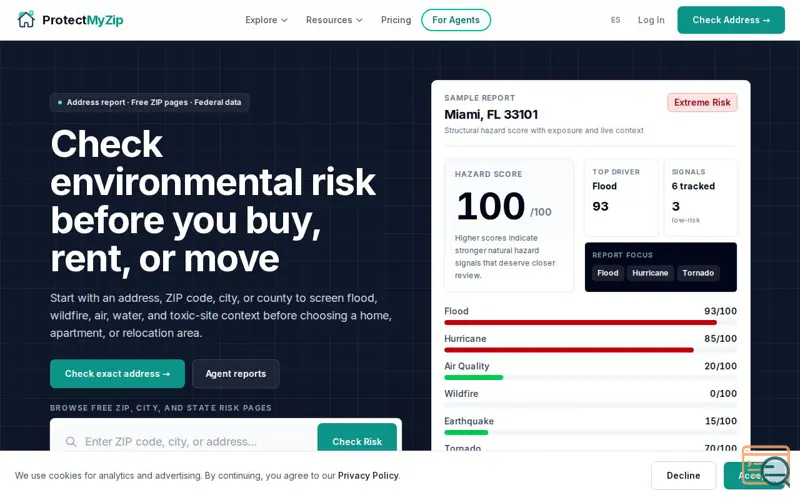Click the 'Address report · Free ZIP pages' badge
Viewport: 800px width, 500px height.
149,102
